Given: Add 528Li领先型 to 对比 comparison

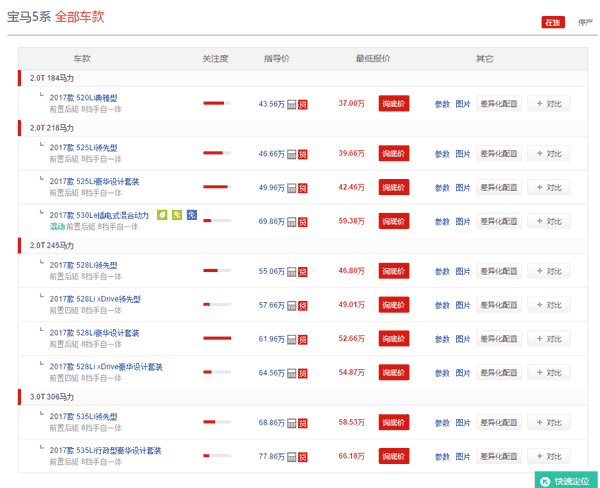Looking at the screenshot, I should (549, 271).
